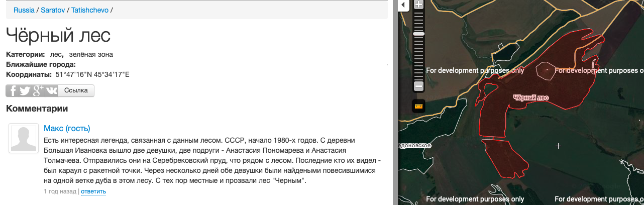Click the map zoom slider handle
This screenshot has width=644, height=205.
tap(419, 34)
